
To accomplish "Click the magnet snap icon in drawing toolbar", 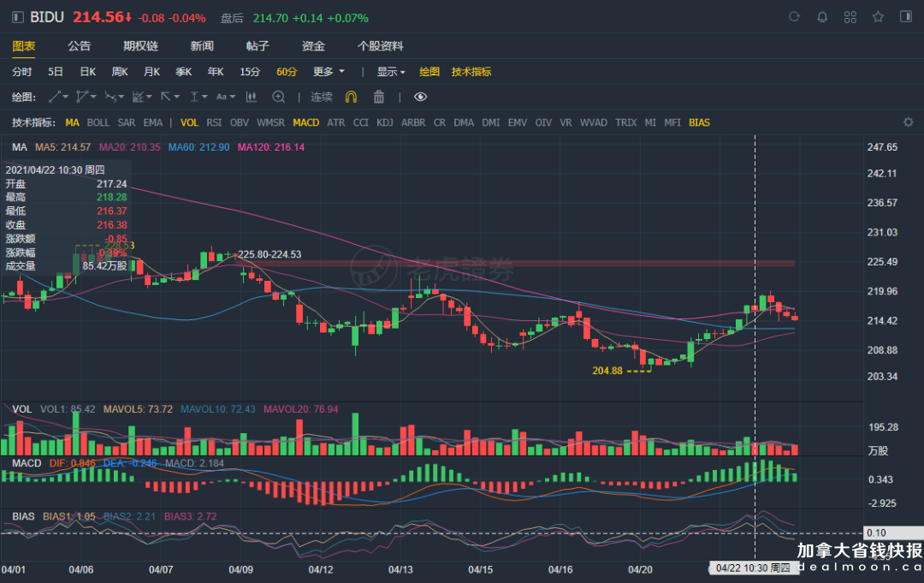I will pyautogui.click(x=351, y=97).
